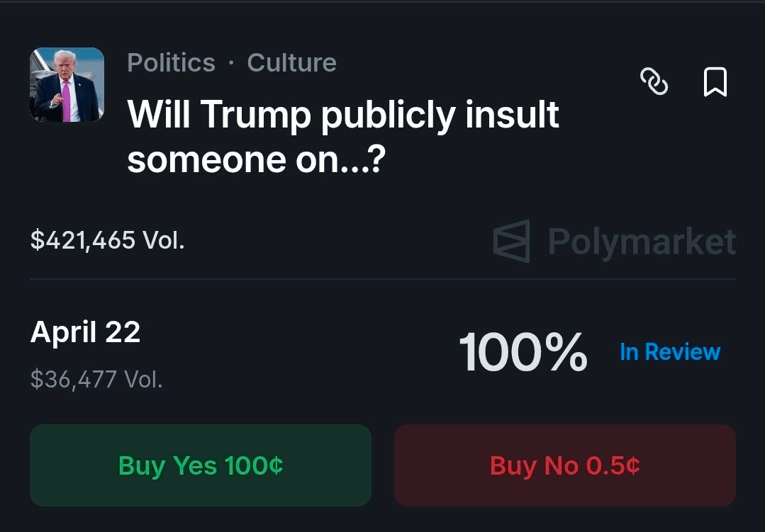Open the Politics category
This screenshot has height=532, width=765.
pos(171,63)
